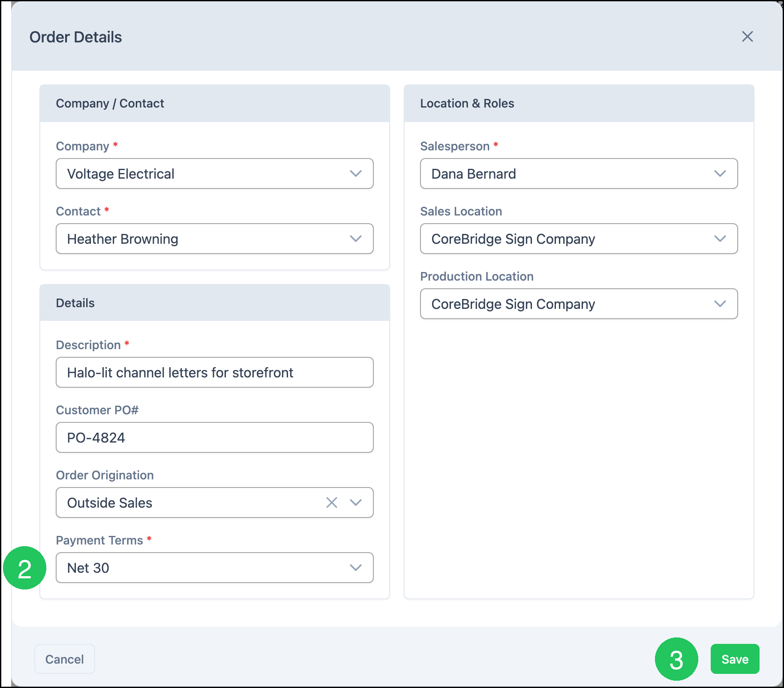Select the Order Details dialog title
Viewport: 784px width, 688px height.
[x=76, y=37]
